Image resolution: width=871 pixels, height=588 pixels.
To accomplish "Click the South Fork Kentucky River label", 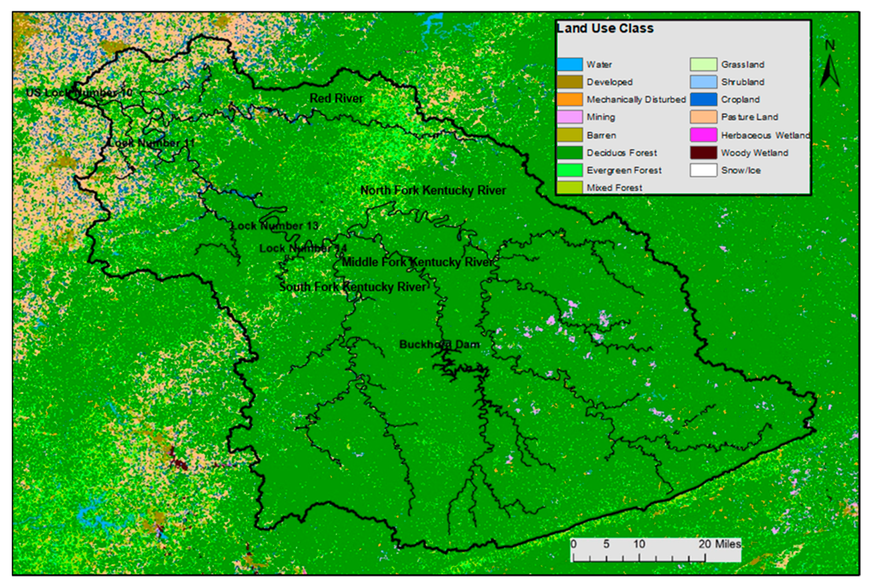I will [352, 287].
